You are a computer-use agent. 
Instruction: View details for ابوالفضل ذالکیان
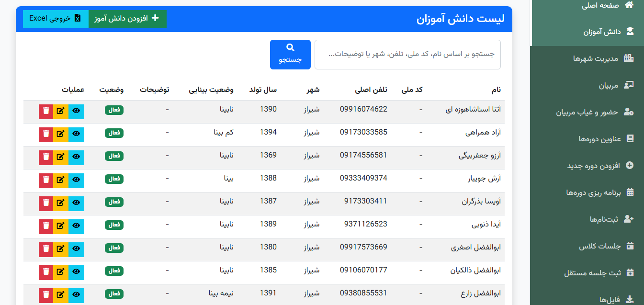(77, 272)
